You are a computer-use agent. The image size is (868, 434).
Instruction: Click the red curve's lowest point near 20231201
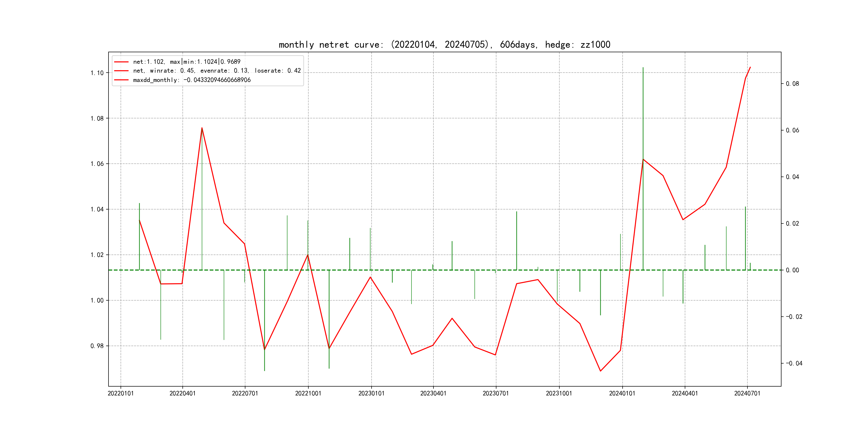click(x=600, y=371)
